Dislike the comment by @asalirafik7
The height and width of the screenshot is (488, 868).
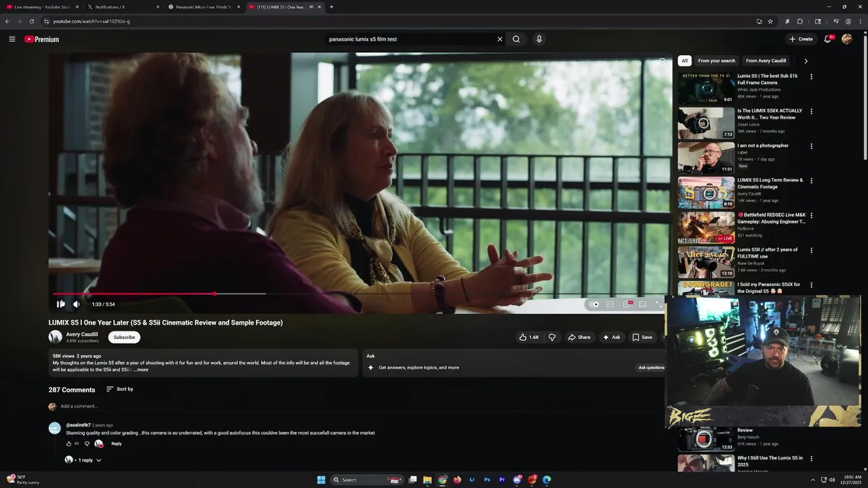87,444
